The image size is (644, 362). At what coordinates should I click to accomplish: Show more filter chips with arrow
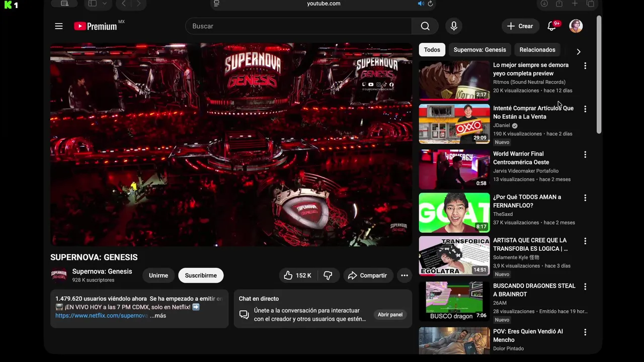click(x=579, y=51)
